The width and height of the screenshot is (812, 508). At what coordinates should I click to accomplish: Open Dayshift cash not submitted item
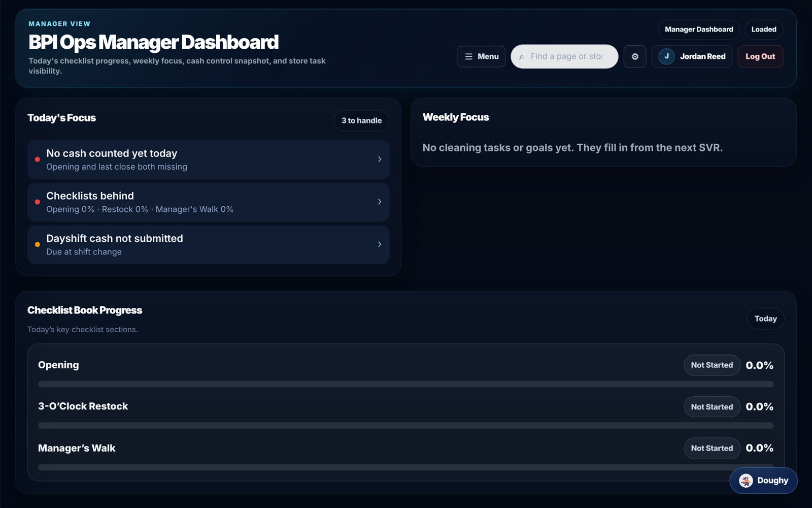pos(208,244)
